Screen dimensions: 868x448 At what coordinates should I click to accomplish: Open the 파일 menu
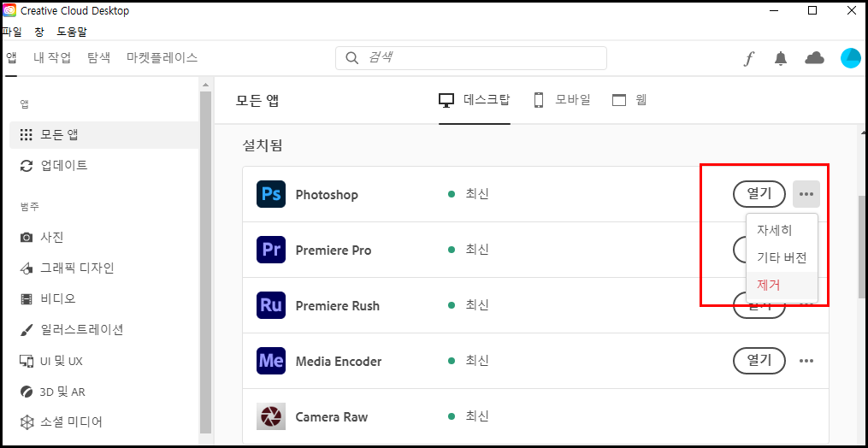point(12,32)
